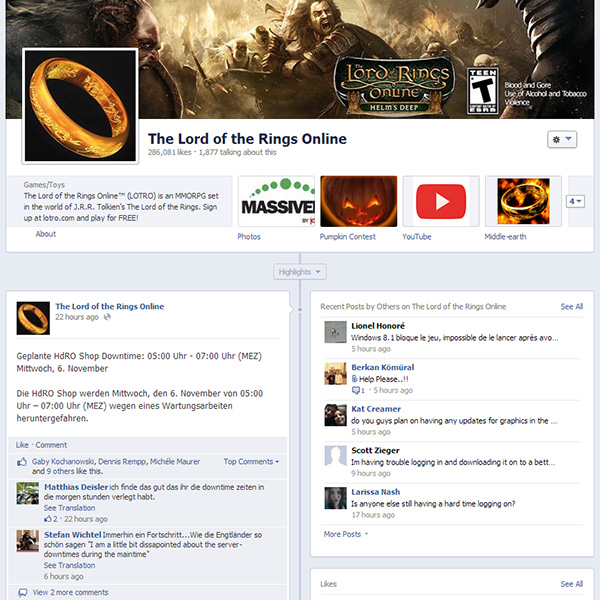
Task: Open Lionel's Windows 8.1 bloque le jeu post
Action: pos(455,338)
